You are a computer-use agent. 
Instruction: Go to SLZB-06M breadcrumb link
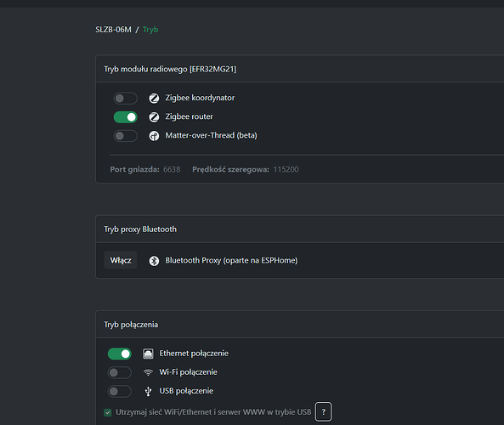click(114, 30)
